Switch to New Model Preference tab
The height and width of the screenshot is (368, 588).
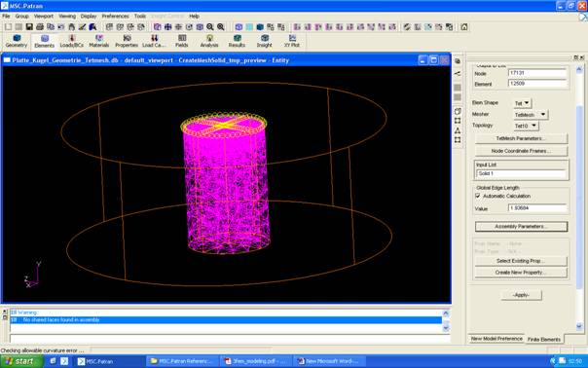point(496,339)
